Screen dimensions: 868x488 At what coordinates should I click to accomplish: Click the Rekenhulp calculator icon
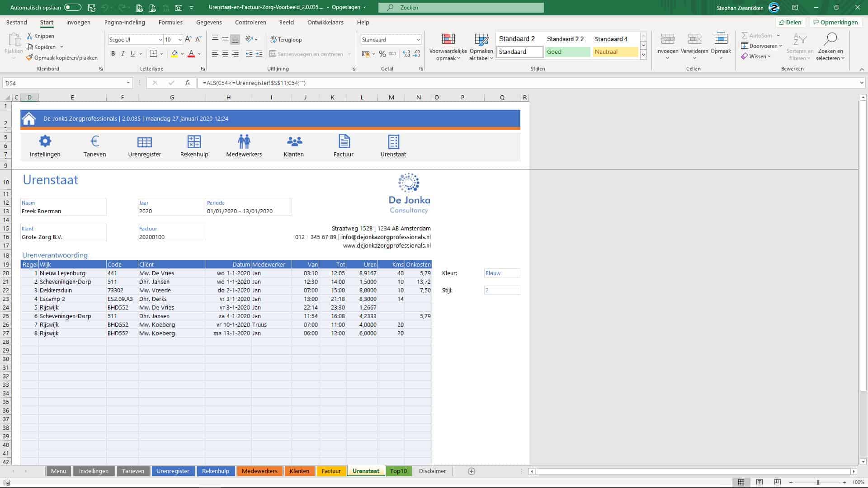(x=194, y=141)
